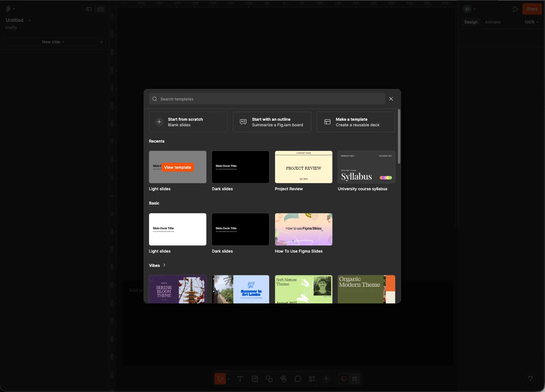Open the components and widgets tool
The image size is (545, 392).
point(312,379)
